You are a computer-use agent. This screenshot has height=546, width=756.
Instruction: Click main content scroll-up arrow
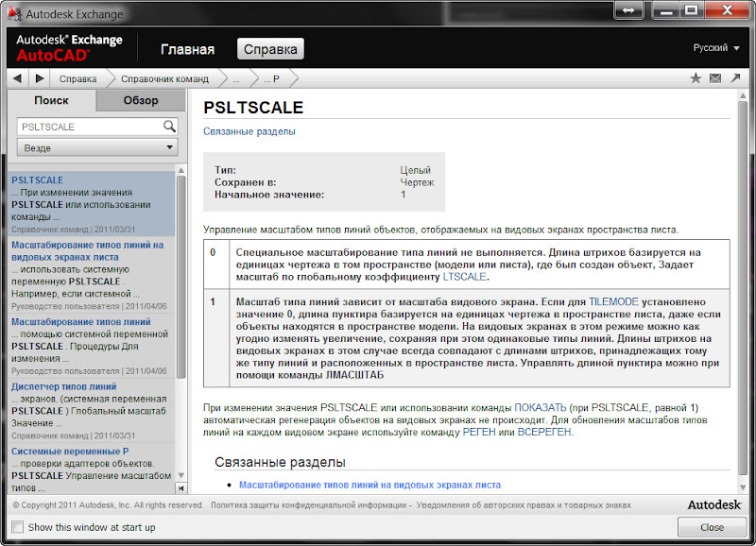pyautogui.click(x=743, y=95)
